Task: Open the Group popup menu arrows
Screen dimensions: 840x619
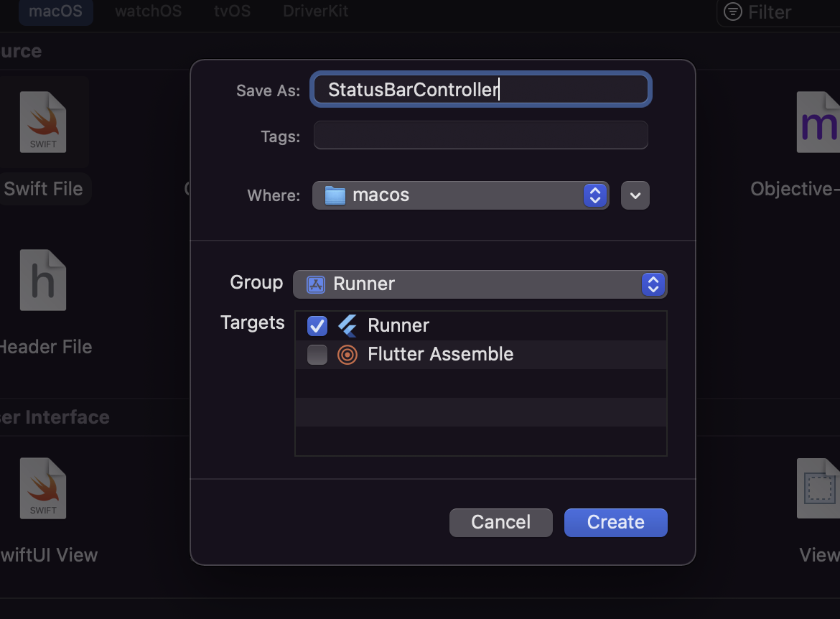Action: coord(653,284)
